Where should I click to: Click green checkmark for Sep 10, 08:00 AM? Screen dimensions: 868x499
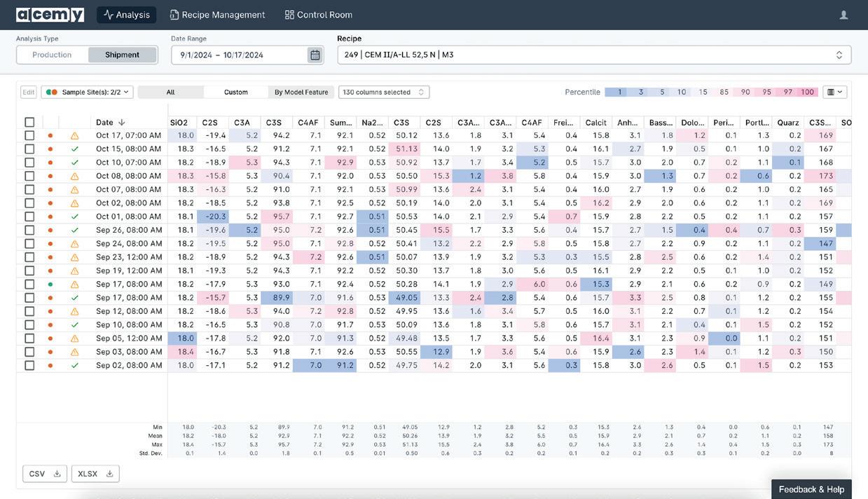[75, 324]
